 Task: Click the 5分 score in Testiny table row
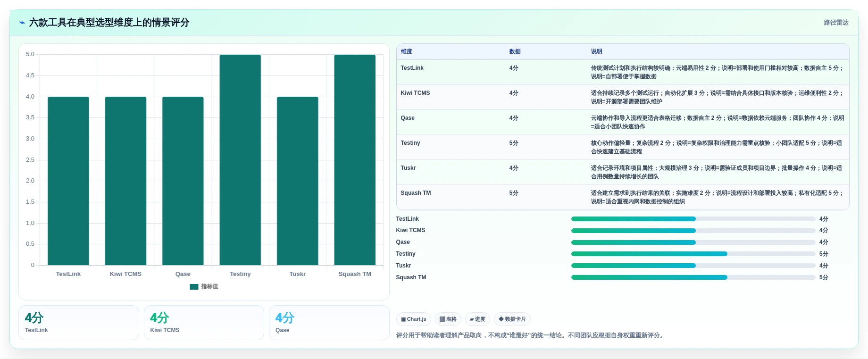coord(514,143)
